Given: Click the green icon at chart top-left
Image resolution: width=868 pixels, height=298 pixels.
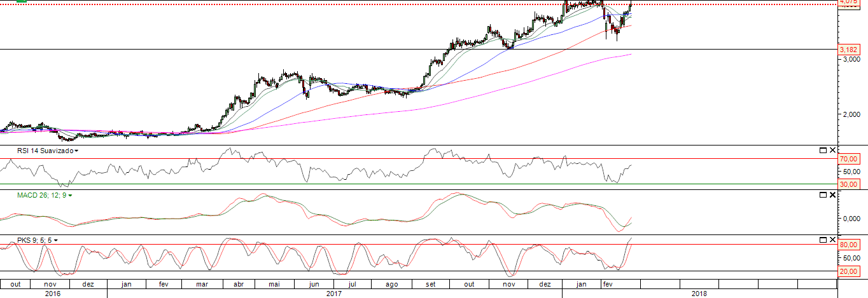Looking at the screenshot, I should pyautogui.click(x=21, y=1).
